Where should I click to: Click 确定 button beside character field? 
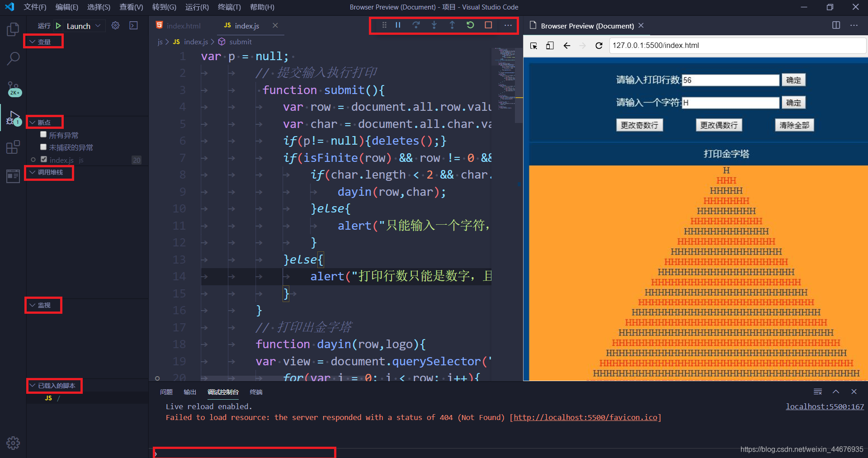coord(793,103)
